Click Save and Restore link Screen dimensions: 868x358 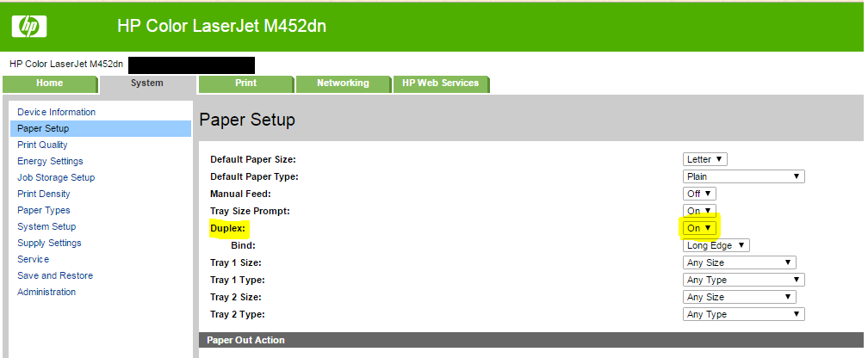click(x=55, y=275)
